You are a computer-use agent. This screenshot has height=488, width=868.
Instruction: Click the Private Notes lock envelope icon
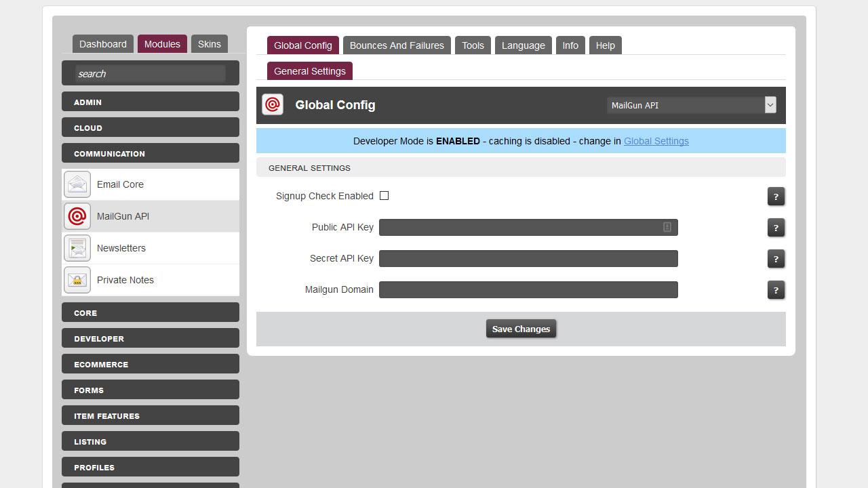tap(77, 280)
